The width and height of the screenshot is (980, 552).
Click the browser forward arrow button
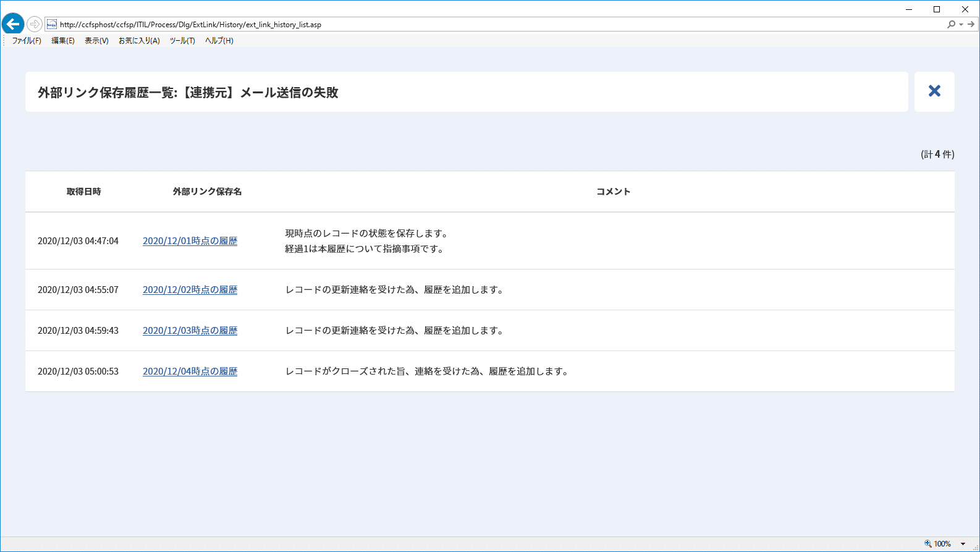(35, 24)
